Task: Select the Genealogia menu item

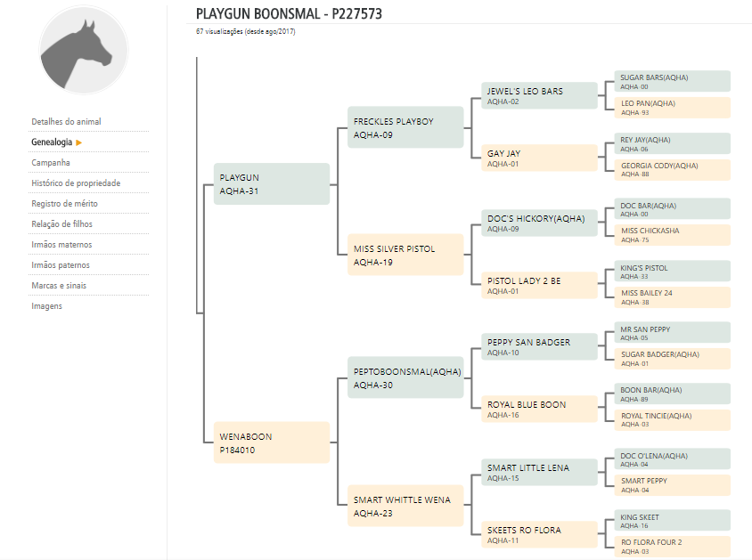Action: (x=51, y=142)
